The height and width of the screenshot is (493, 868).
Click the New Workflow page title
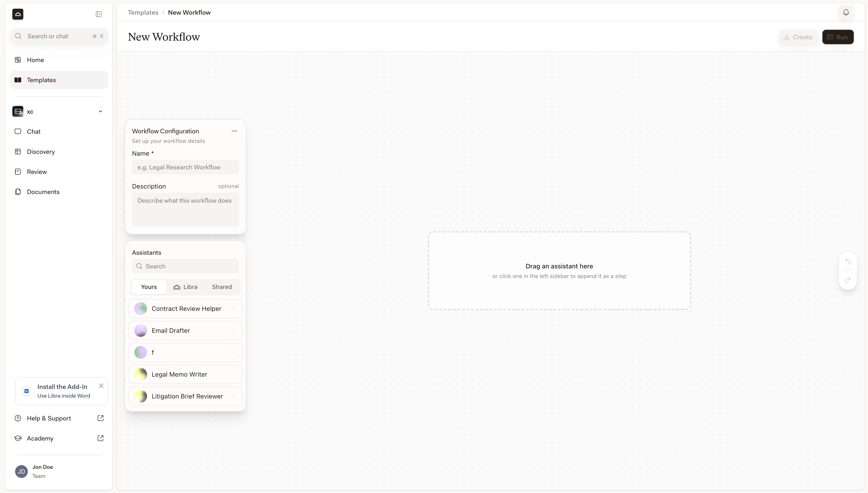(164, 37)
